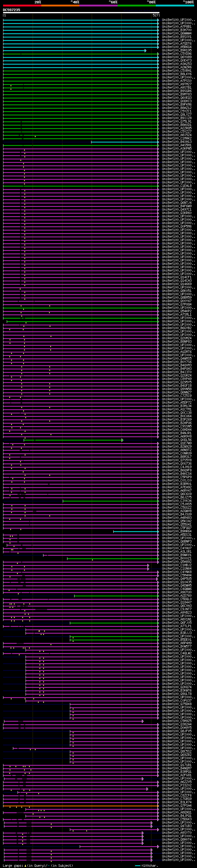Click the purple ~60% legend color bar
Viewport: 197px width, 868px height.
pyautogui.click(x=99, y=6)
